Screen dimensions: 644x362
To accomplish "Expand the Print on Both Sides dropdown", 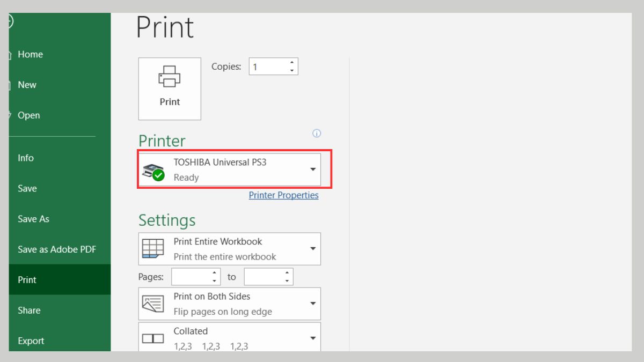I will tap(313, 304).
